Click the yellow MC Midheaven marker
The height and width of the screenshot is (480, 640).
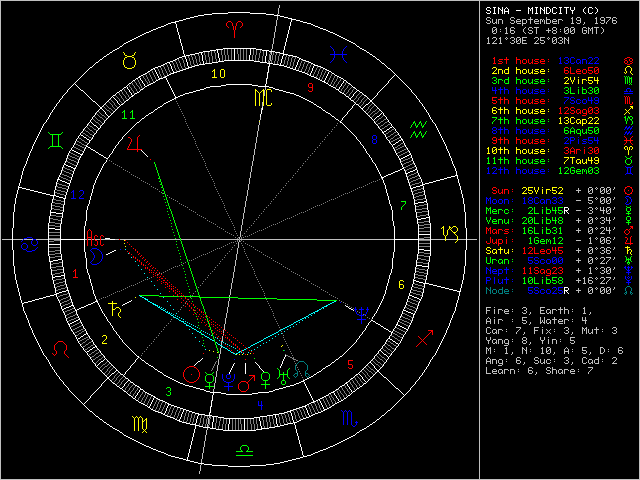tap(261, 97)
